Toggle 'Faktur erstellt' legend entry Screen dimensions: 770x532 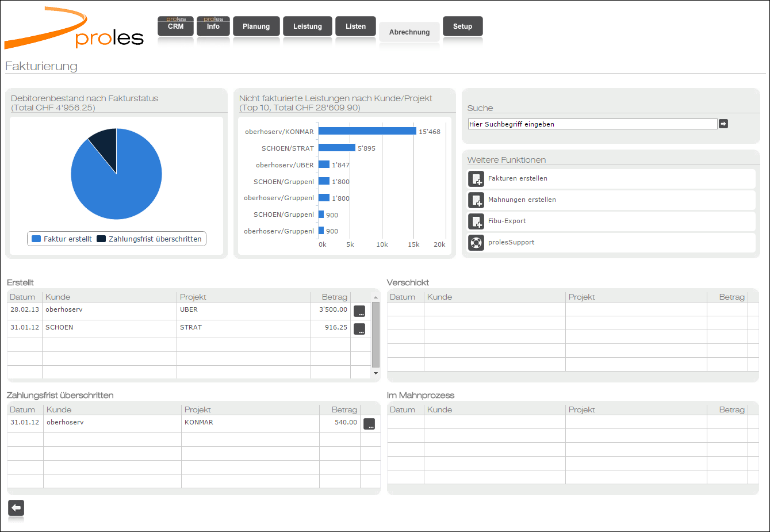[x=62, y=239]
